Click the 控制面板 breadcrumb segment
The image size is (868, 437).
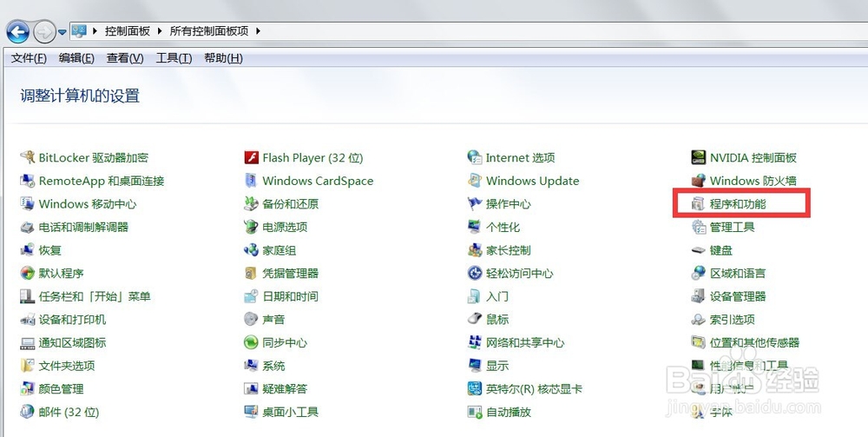128,31
